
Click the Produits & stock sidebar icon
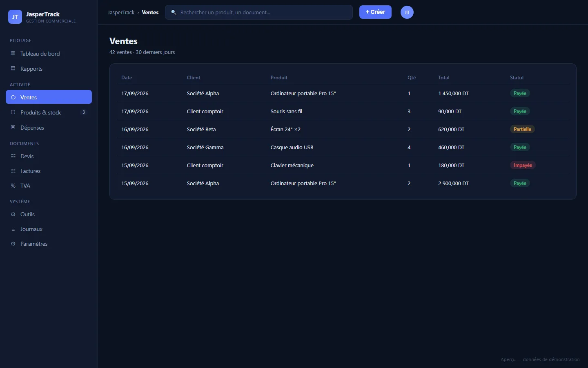[x=13, y=112]
